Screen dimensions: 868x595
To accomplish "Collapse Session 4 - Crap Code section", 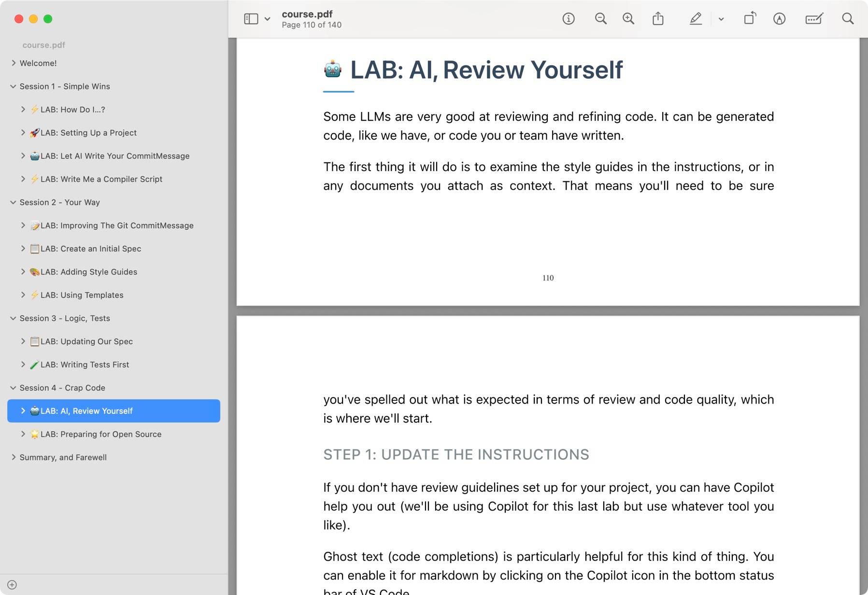I will coord(13,388).
